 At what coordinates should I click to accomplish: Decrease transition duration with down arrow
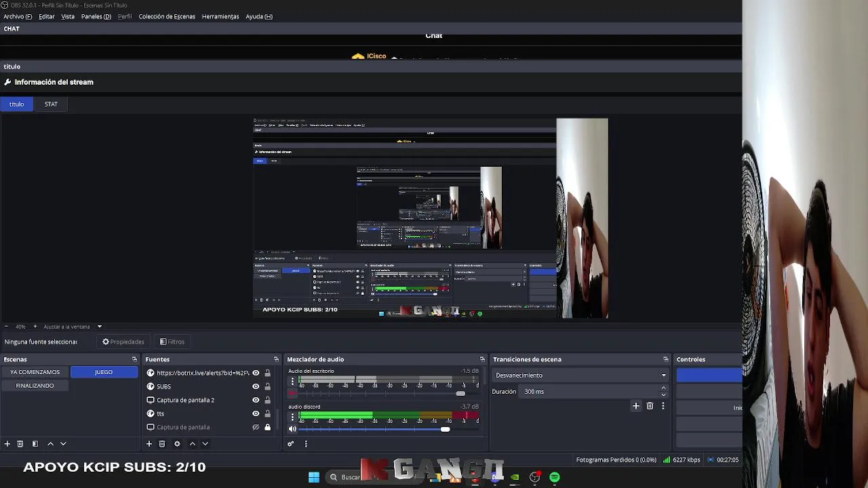point(663,394)
